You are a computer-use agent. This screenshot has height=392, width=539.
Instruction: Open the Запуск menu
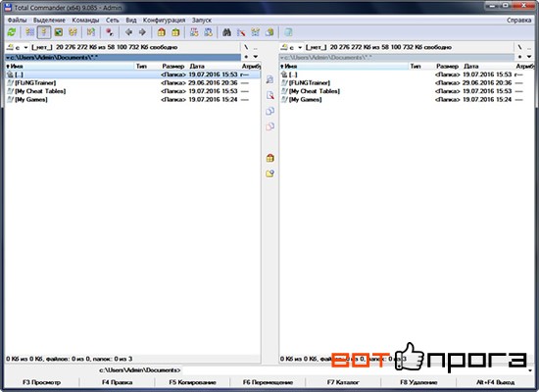pyautogui.click(x=202, y=20)
